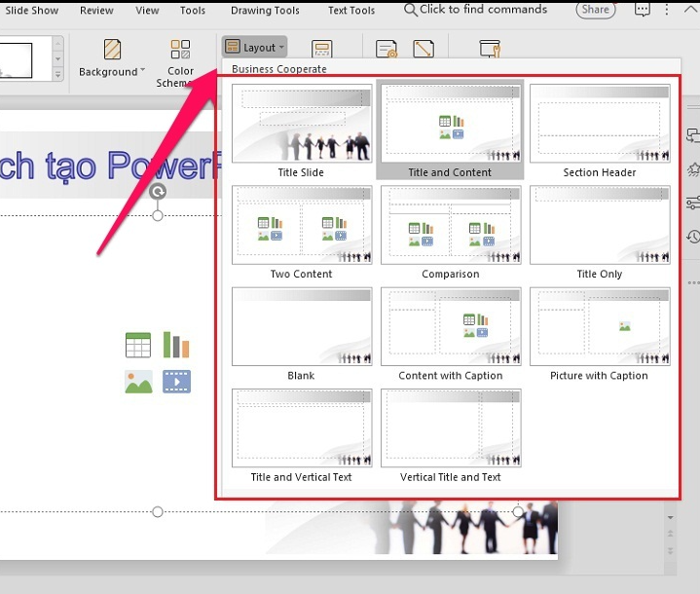Click the scrollbar down arrow
The width and height of the screenshot is (700, 594).
(670, 518)
